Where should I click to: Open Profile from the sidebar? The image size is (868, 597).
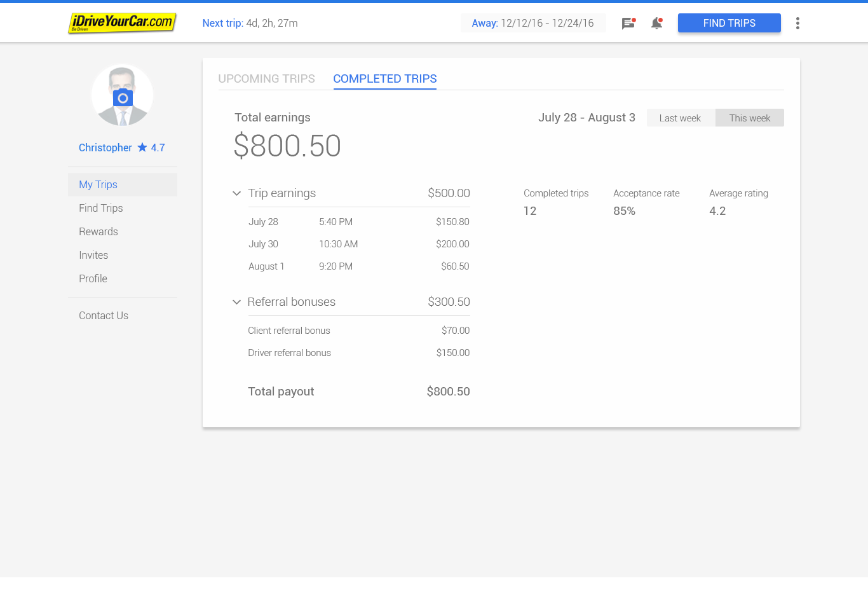93,278
